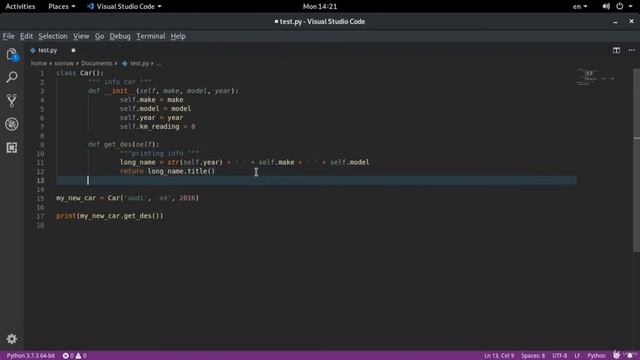640x360 pixels.
Task: Open the Go menu
Action: tap(99, 36)
